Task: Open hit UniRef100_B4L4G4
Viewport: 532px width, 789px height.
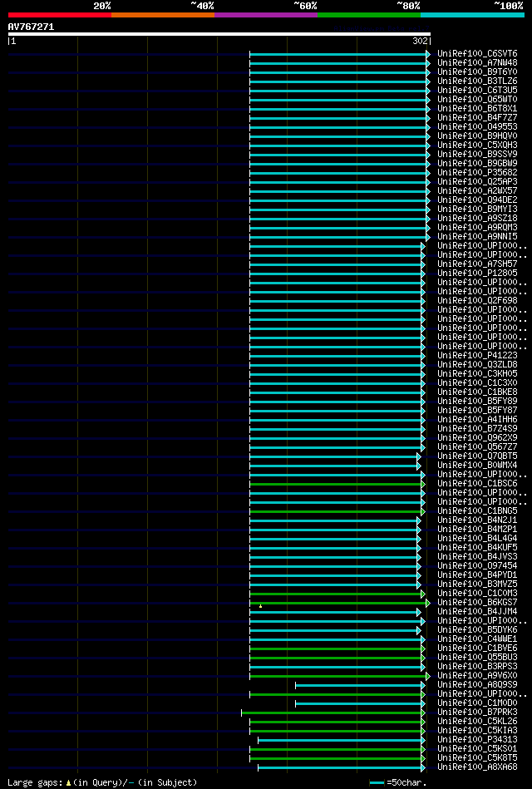Action: coord(477,539)
